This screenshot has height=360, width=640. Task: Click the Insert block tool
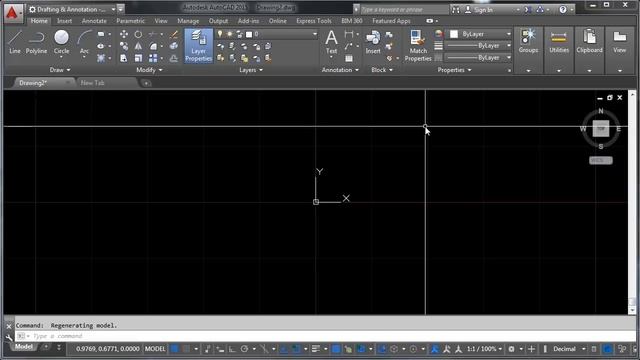coord(373,42)
